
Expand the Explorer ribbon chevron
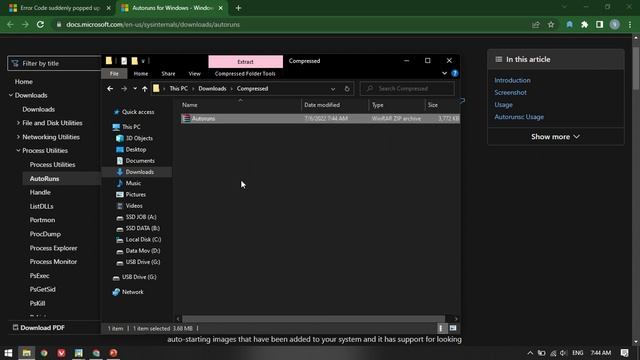pyautogui.click(x=444, y=73)
